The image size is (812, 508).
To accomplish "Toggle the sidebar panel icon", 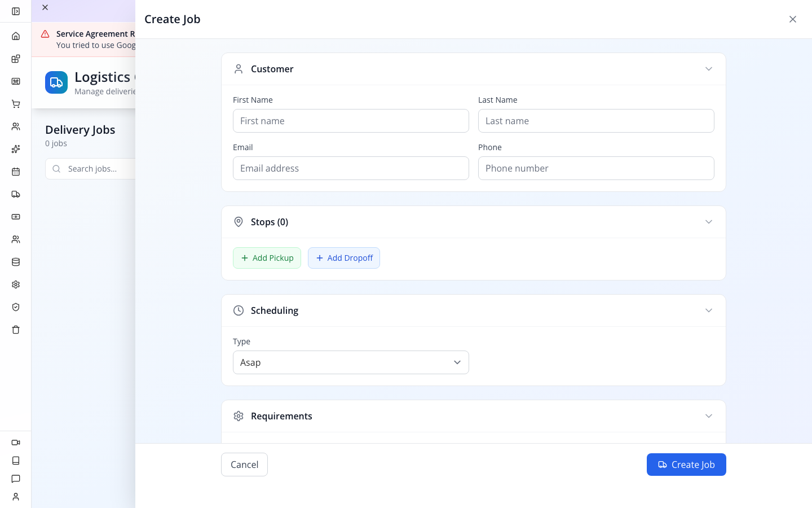I will coord(16,11).
